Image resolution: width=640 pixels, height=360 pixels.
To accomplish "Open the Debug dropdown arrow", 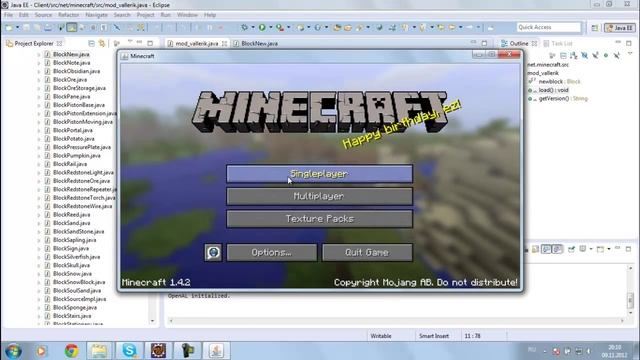I will point(253,27).
